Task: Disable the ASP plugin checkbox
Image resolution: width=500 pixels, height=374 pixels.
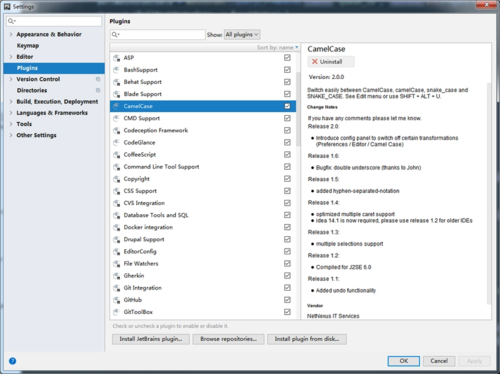Action: point(287,58)
